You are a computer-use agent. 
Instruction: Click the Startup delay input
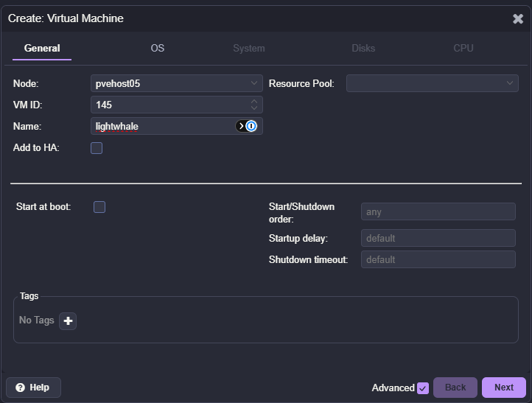[438, 238]
